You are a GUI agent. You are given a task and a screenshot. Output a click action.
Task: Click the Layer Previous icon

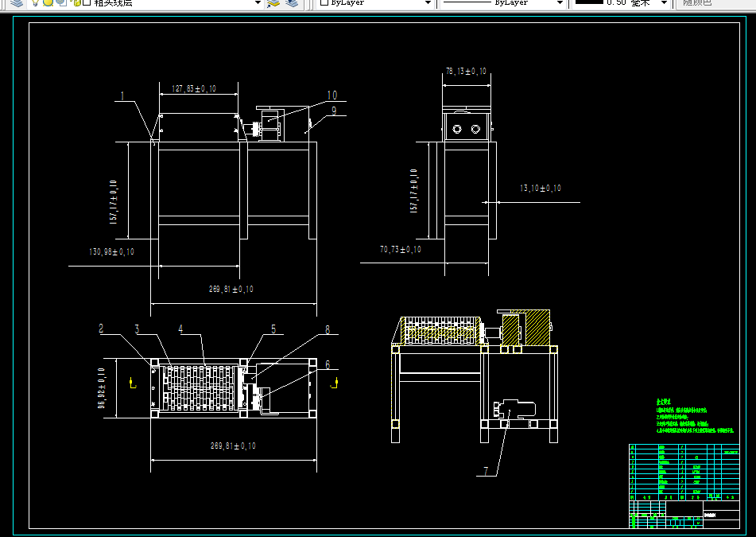[292, 3]
